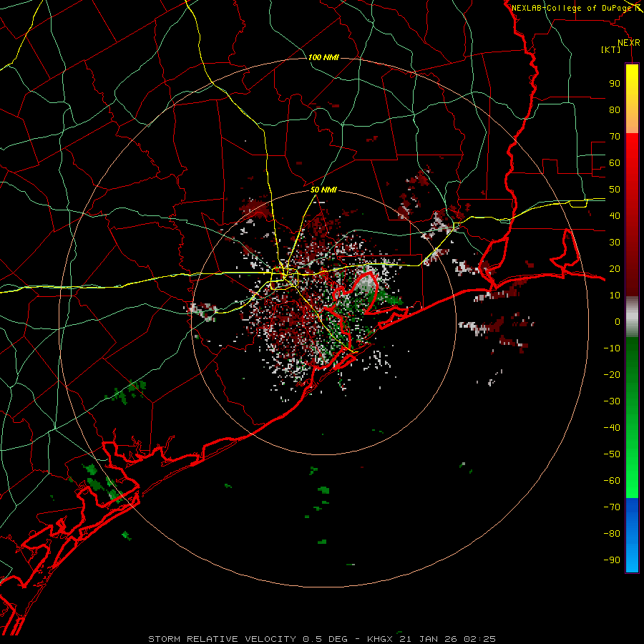Click the gray zero-velocity segment of color bar
The image size is (644, 644).
point(632,318)
